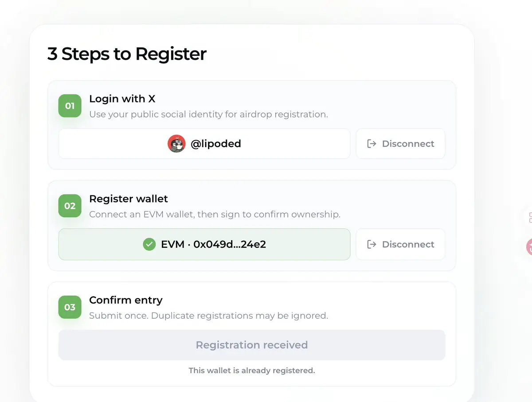This screenshot has height=402, width=532.
Task: Click the 3 Steps to Register title
Action: pos(127,54)
